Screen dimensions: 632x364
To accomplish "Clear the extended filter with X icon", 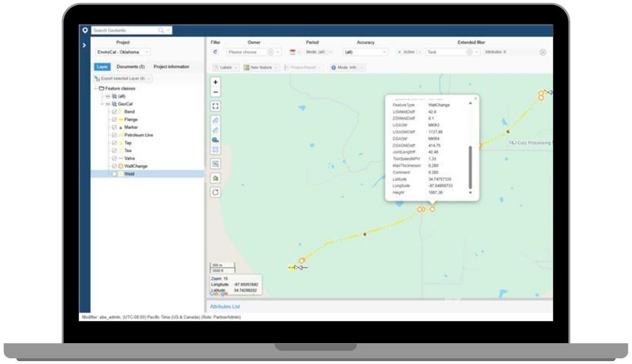I will click(543, 52).
